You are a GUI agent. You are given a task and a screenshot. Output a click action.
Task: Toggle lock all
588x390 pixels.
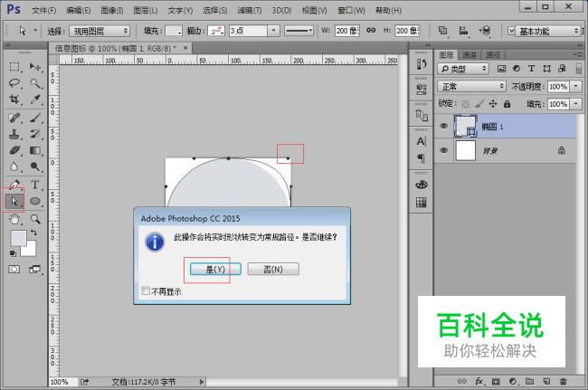point(507,104)
